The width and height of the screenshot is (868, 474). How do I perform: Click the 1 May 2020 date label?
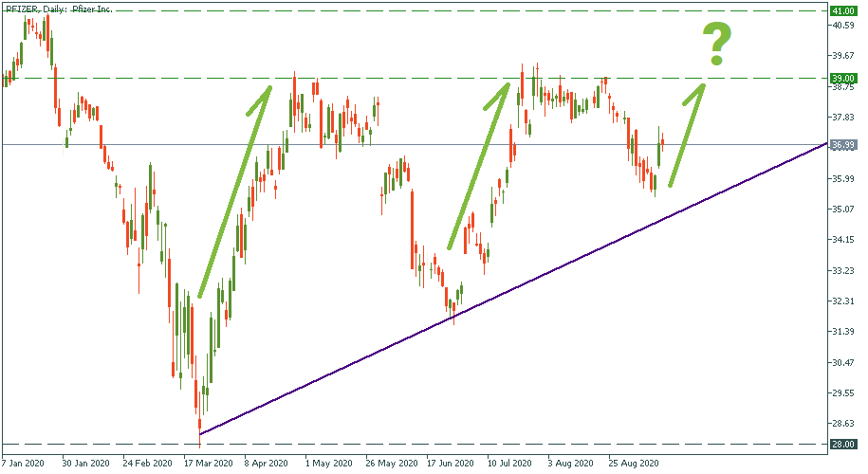(329, 465)
